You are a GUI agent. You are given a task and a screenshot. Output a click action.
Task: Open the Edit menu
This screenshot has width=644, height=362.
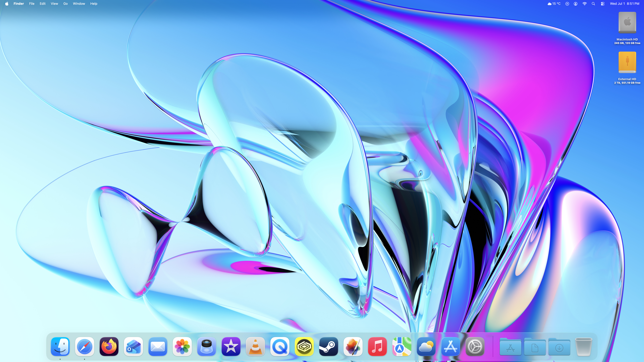tap(43, 4)
